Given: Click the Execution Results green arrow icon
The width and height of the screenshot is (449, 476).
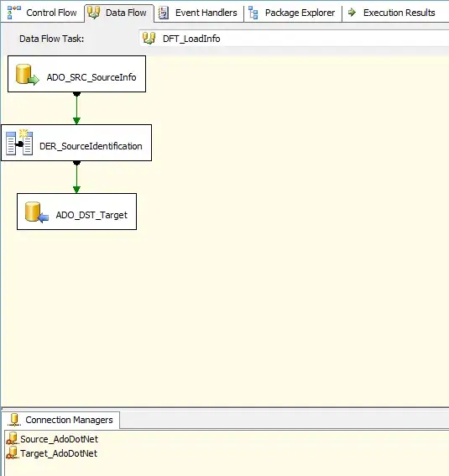Looking at the screenshot, I should click(x=352, y=13).
